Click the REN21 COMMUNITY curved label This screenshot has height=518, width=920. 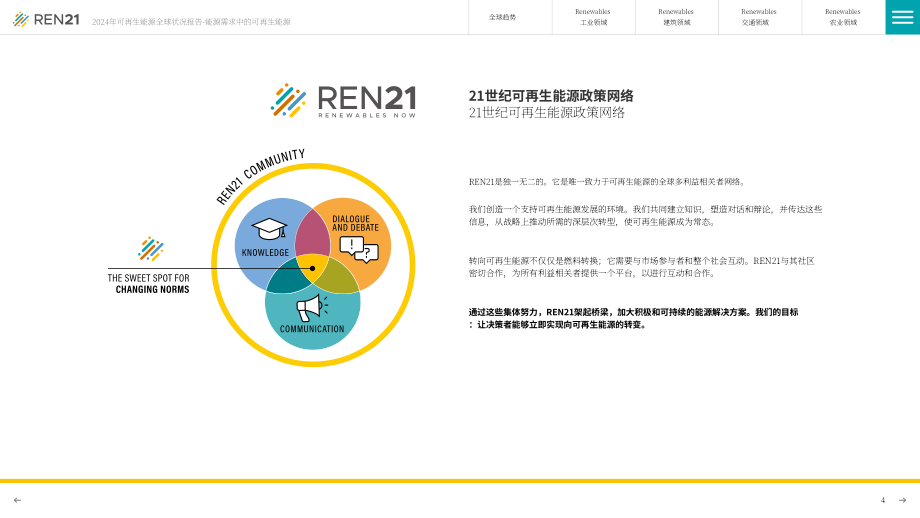pos(260,175)
